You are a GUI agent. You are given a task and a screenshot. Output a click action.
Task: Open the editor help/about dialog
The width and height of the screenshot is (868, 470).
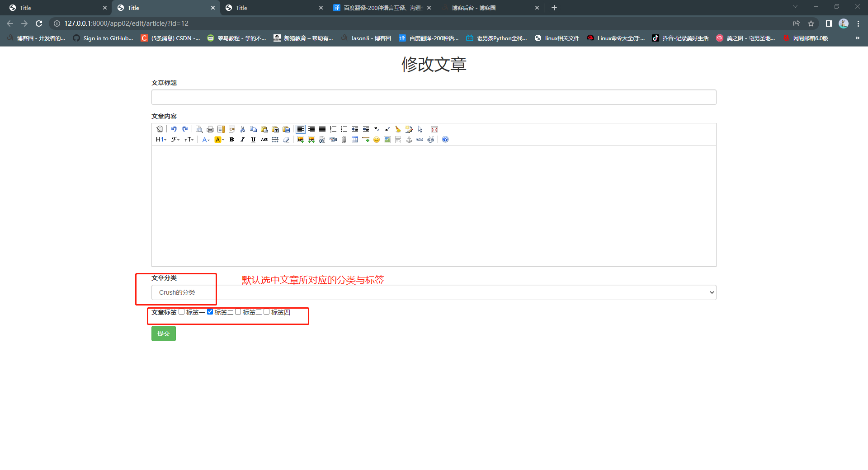tap(445, 140)
